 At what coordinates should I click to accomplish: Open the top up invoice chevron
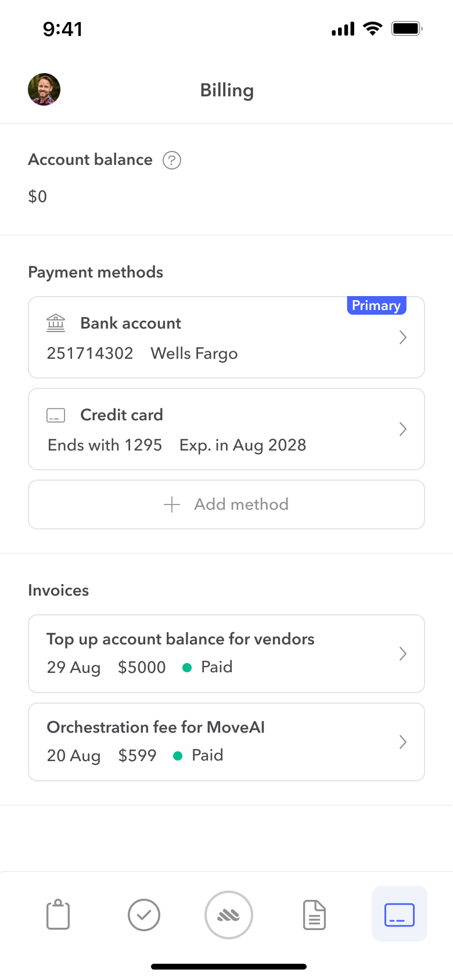tap(403, 654)
